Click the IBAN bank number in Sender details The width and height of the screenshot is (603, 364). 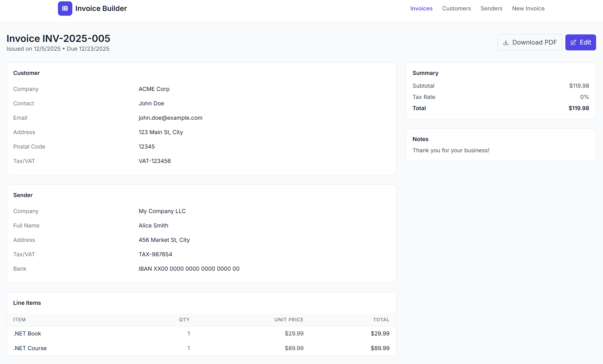[x=189, y=269]
